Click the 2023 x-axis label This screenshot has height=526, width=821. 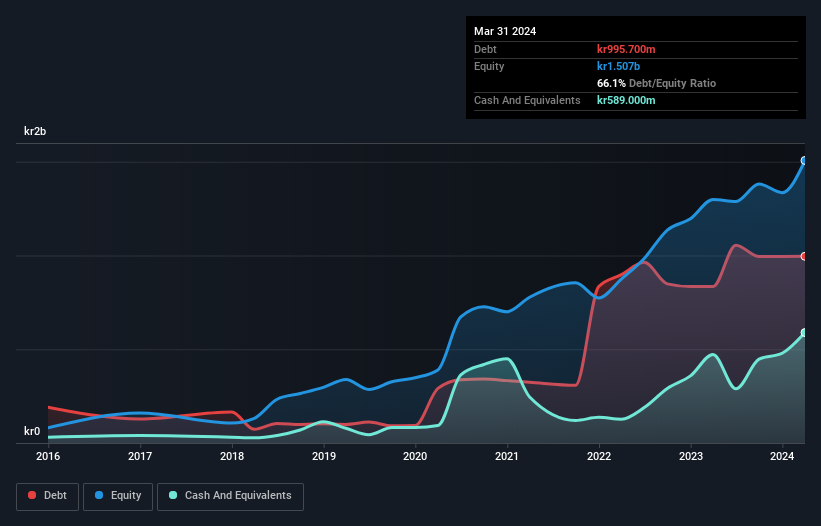pyautogui.click(x=691, y=456)
